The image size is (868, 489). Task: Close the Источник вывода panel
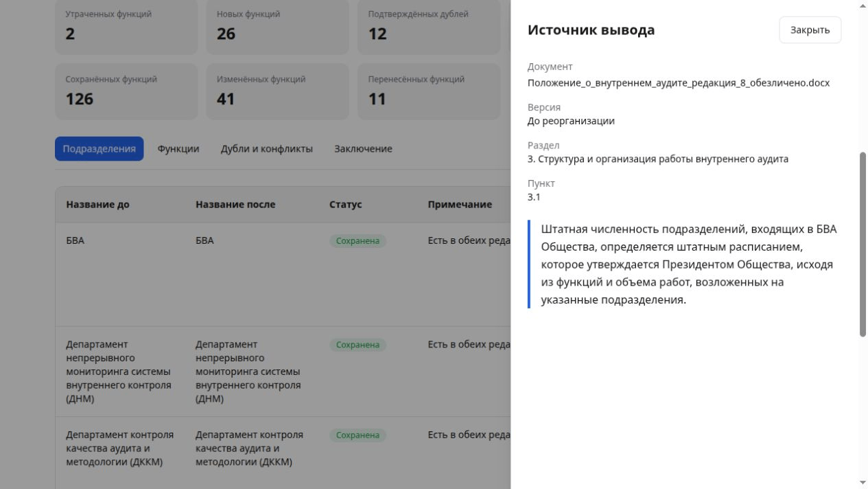click(810, 30)
